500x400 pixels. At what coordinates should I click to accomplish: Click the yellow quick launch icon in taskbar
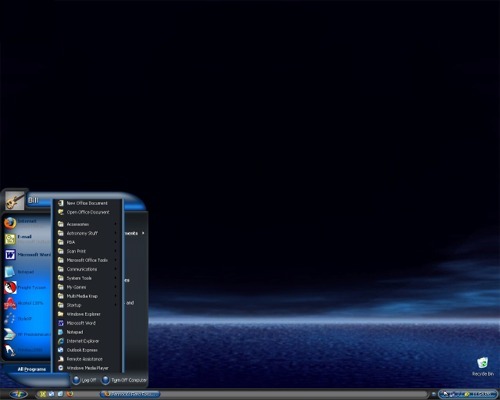pos(43,394)
